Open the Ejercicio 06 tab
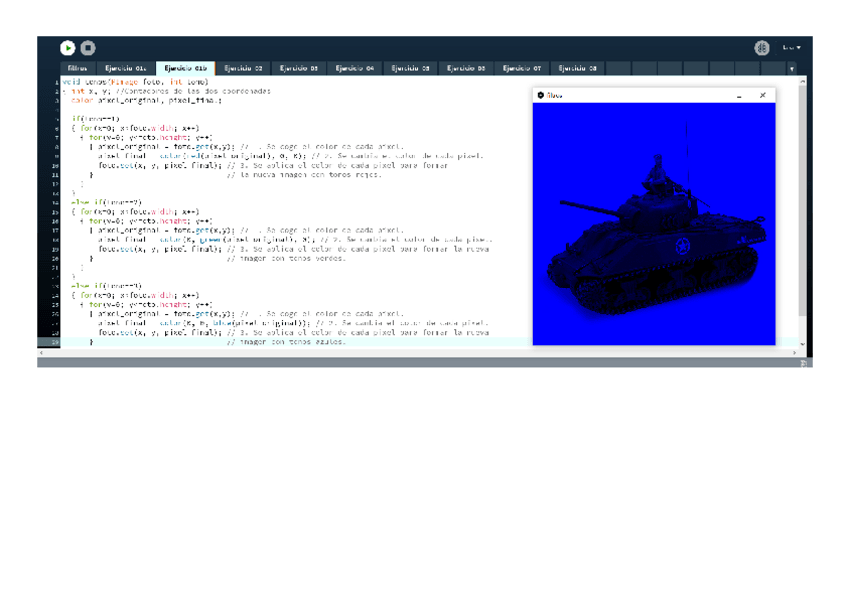The height and width of the screenshot is (599, 848). [x=466, y=69]
